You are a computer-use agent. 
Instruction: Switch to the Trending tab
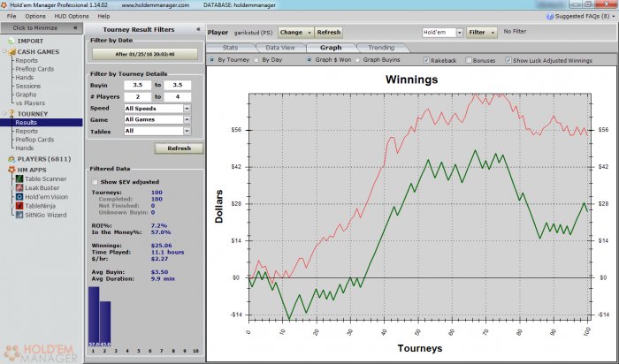pos(381,48)
